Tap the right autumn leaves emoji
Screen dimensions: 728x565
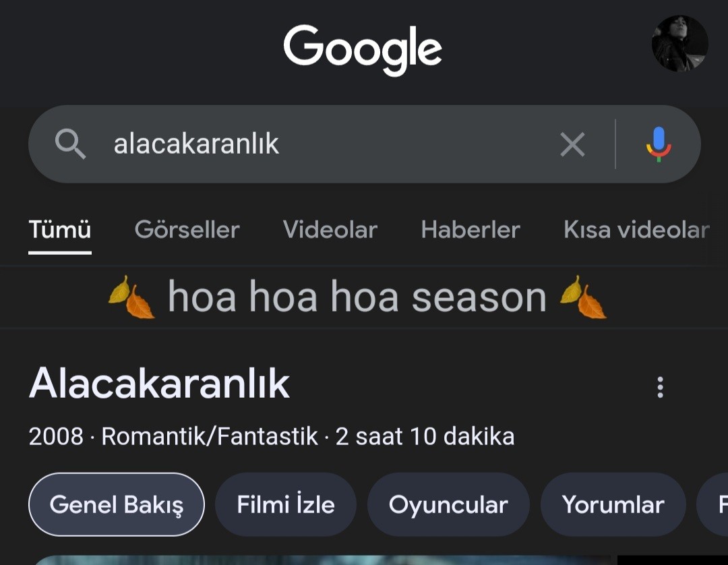[584, 297]
